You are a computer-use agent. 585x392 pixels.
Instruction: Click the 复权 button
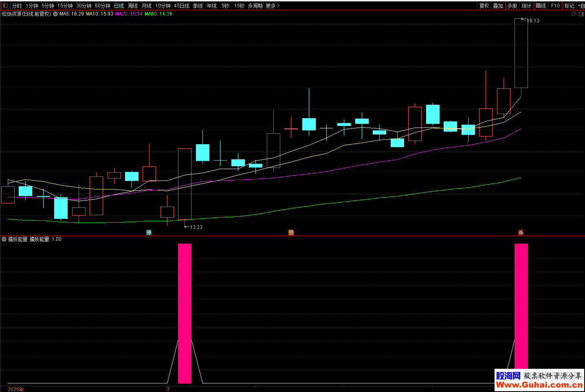pyautogui.click(x=484, y=6)
